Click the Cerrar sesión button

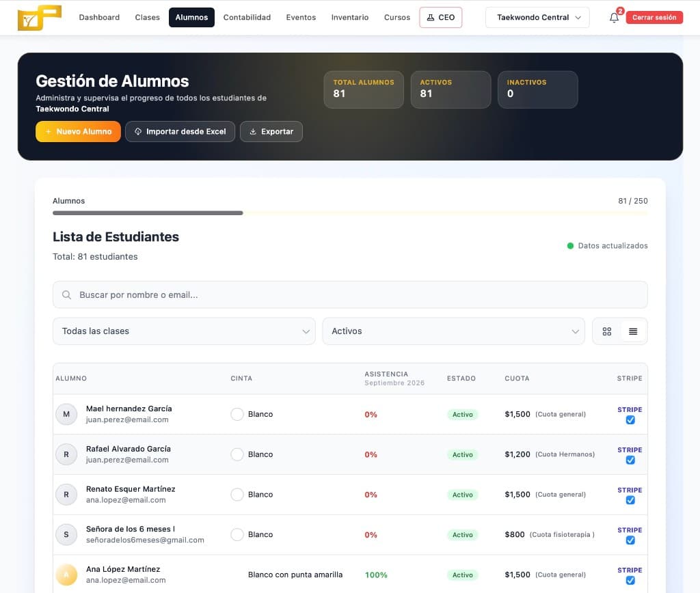coord(654,17)
